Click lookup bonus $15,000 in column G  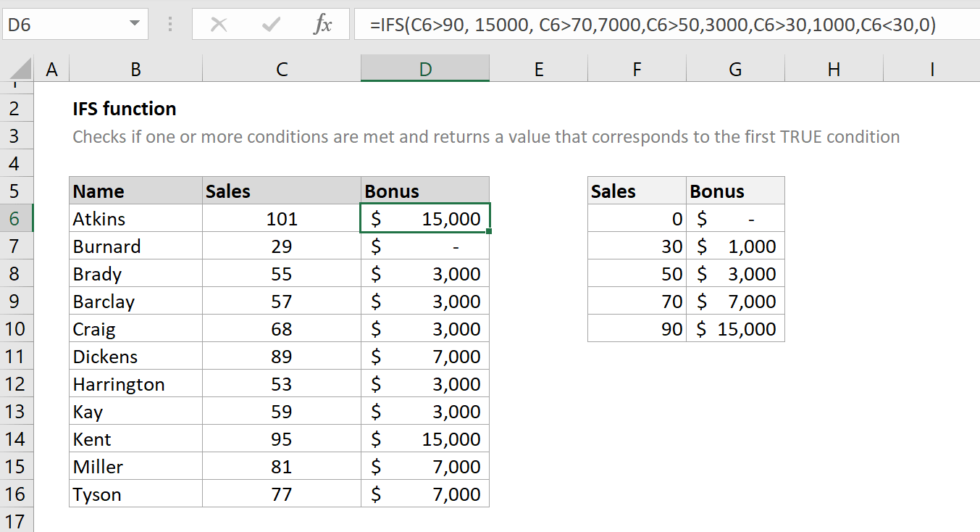(735, 329)
